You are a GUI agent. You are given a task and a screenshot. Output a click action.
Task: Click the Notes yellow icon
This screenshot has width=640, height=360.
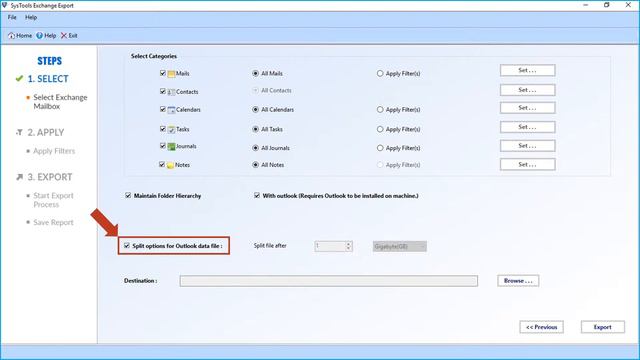click(x=171, y=165)
